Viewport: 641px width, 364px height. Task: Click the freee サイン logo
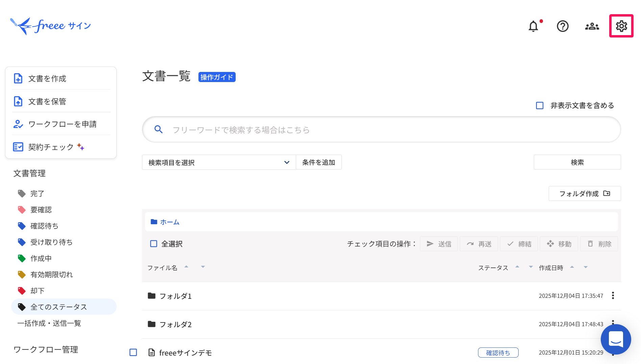tap(51, 26)
